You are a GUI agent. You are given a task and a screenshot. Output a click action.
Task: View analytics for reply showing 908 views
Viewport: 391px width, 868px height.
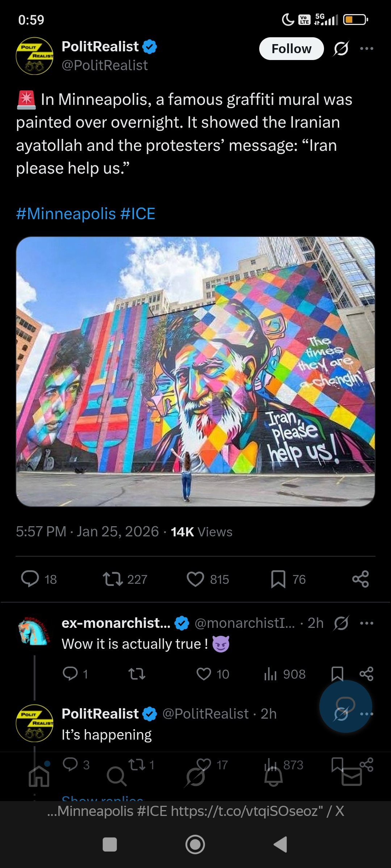(285, 674)
